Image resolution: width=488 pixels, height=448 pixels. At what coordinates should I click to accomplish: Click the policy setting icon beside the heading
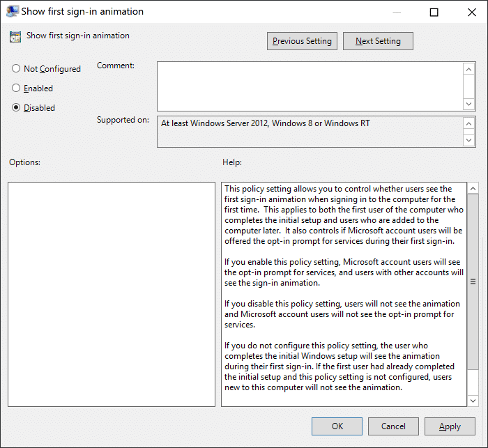click(x=15, y=38)
